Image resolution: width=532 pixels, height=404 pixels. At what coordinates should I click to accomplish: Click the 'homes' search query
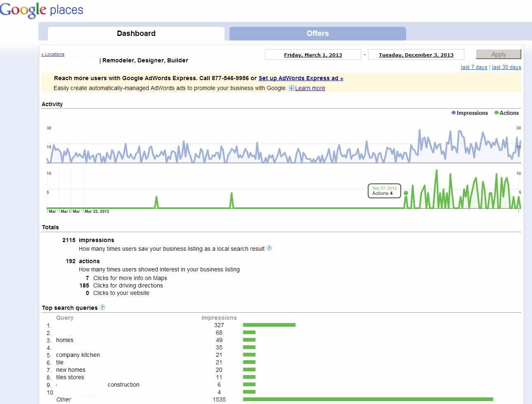[65, 340]
